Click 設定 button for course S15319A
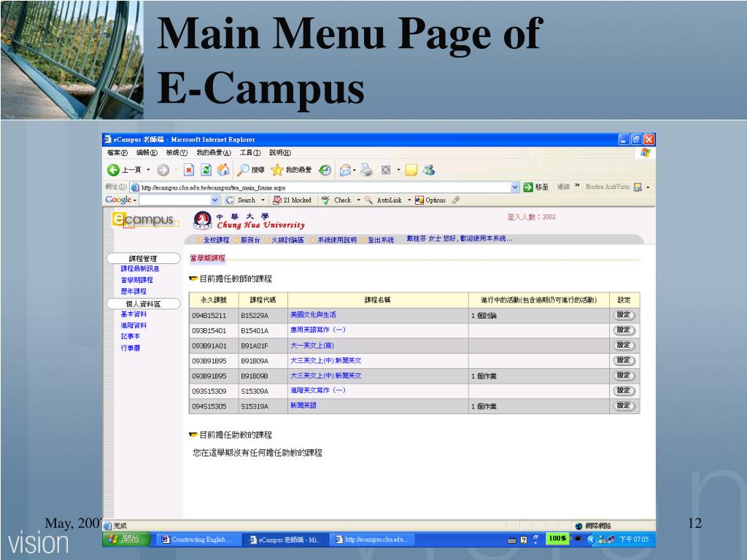 coord(624,406)
